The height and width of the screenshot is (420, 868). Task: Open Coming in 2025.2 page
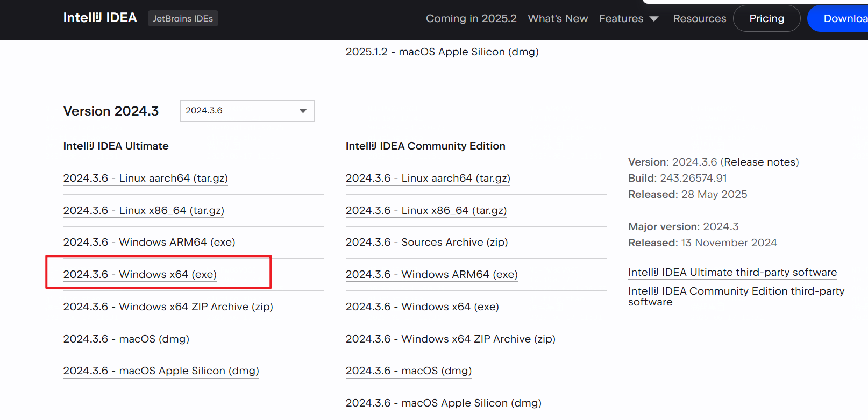(x=471, y=18)
